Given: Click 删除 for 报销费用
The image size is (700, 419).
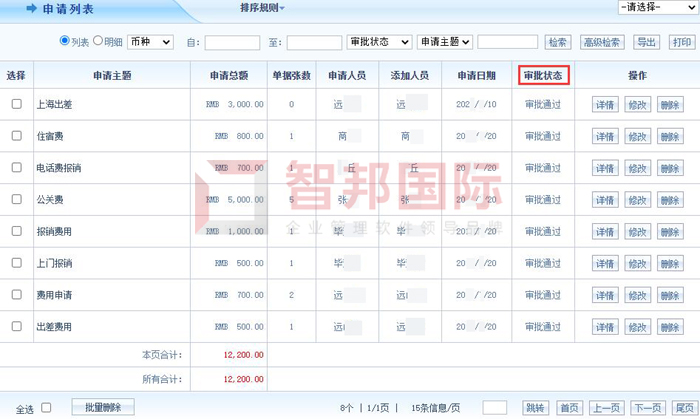Looking at the screenshot, I should [670, 232].
